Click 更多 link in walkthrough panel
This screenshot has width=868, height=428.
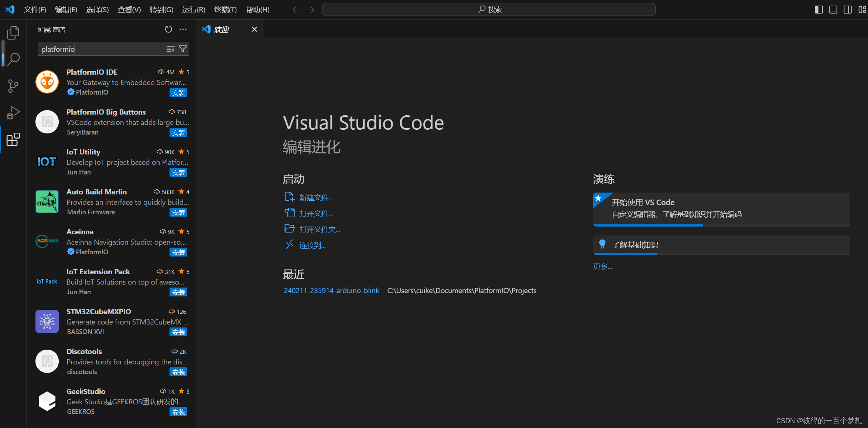tap(603, 266)
